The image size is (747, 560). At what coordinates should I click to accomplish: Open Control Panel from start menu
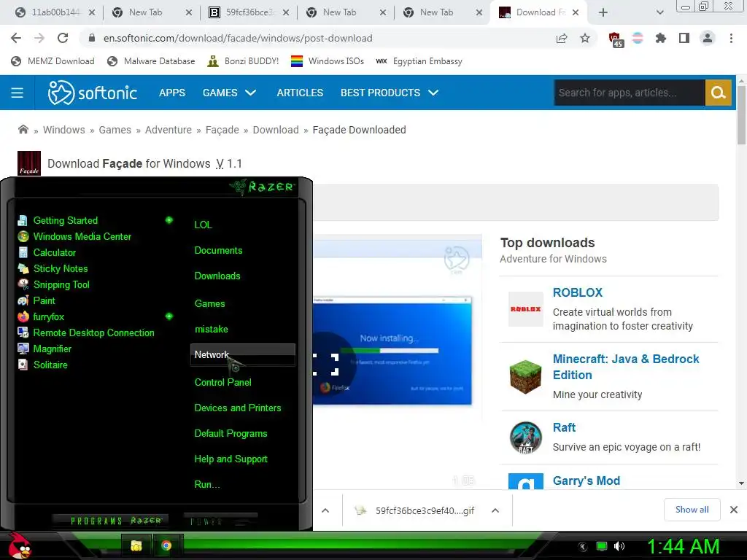coord(223,382)
